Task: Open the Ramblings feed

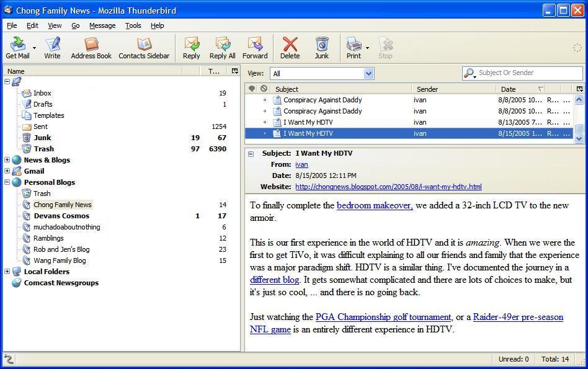Action: (x=48, y=238)
